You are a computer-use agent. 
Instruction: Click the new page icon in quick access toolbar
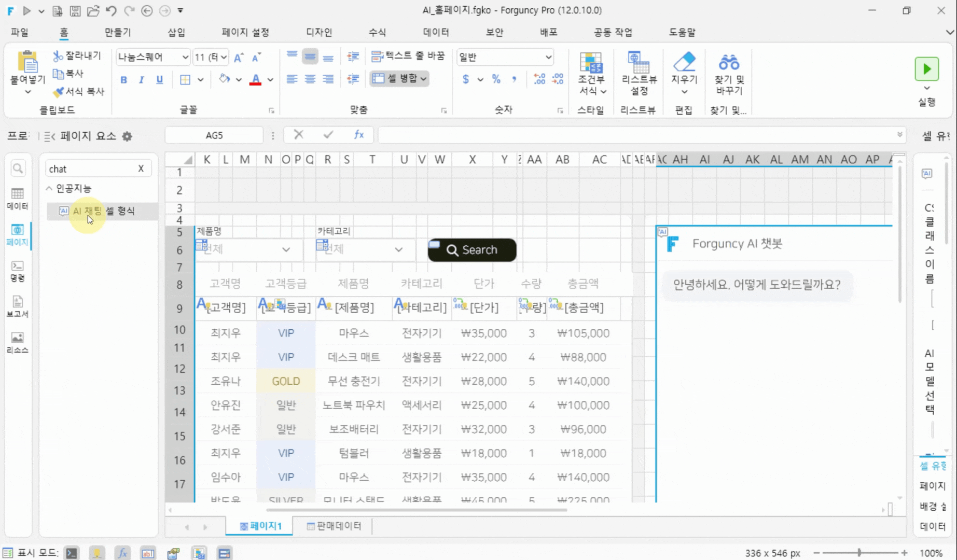(x=58, y=10)
